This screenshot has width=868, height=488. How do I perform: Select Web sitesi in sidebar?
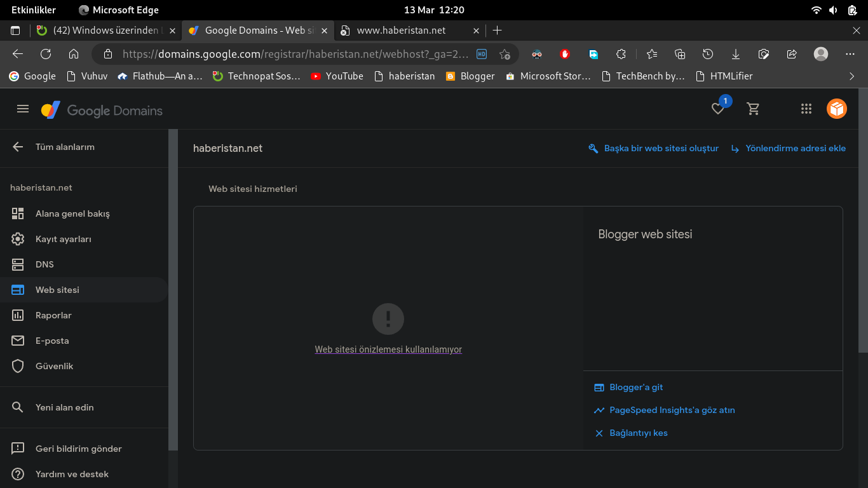pos(84,290)
